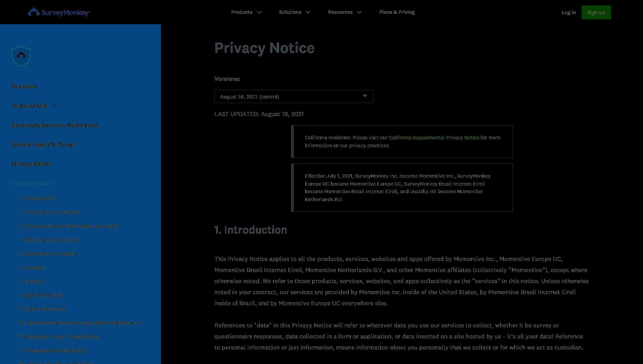Click the Privacy Notice page heading

coord(264,48)
